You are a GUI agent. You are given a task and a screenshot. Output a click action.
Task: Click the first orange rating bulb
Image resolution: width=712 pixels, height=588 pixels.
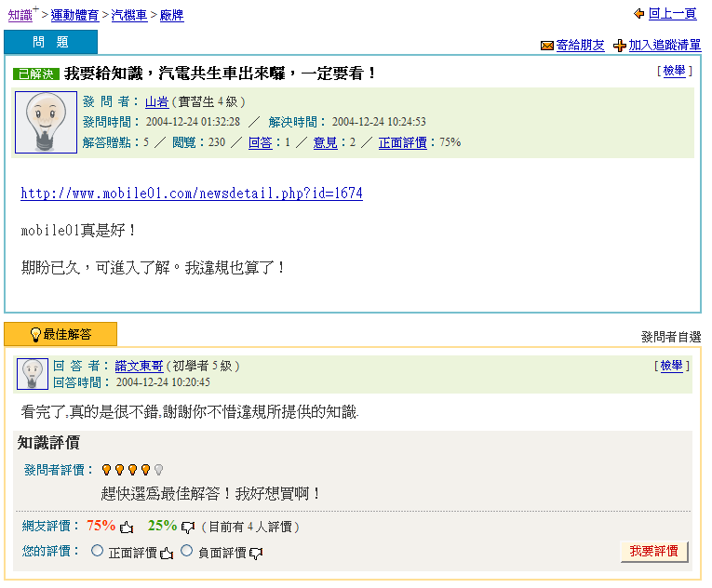tap(106, 470)
